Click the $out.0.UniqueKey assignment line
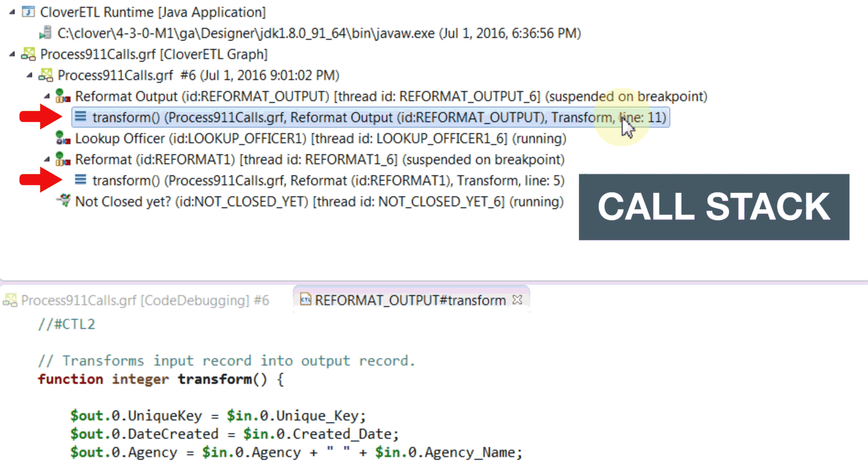This screenshot has height=463, width=868. pos(218,416)
